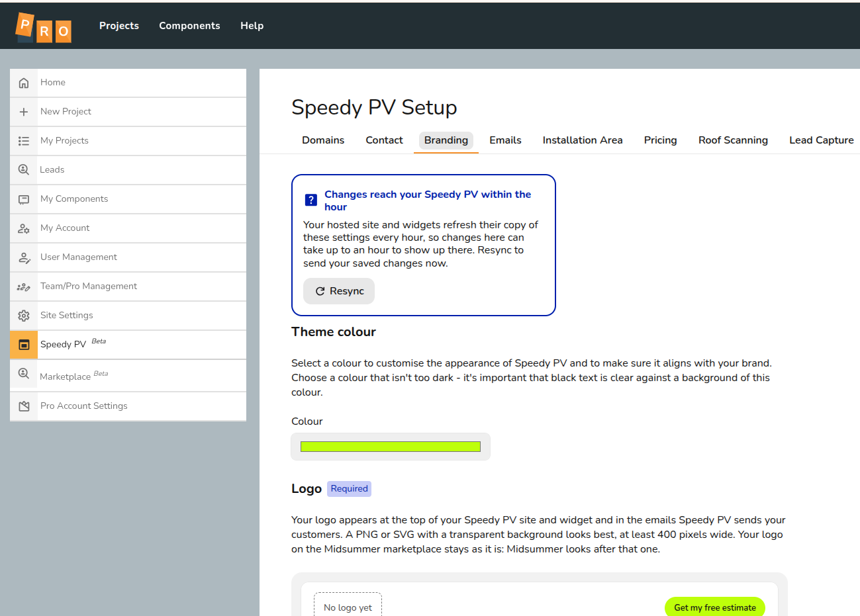
Task: Open the Installation Area tab
Action: pyautogui.click(x=583, y=140)
